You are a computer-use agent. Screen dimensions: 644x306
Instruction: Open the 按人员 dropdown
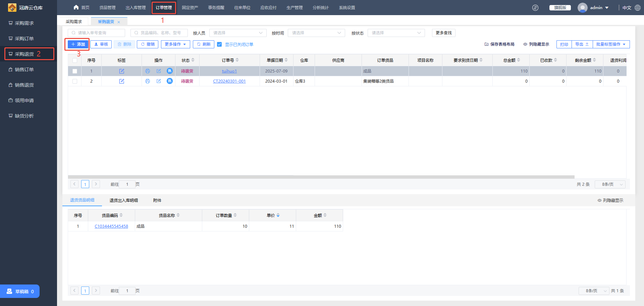pyautogui.click(x=238, y=33)
